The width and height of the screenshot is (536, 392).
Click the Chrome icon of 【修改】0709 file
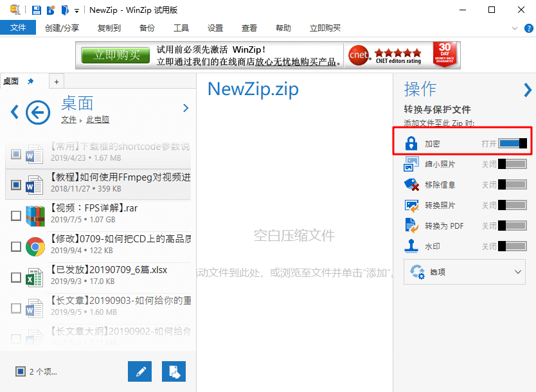[35, 246]
